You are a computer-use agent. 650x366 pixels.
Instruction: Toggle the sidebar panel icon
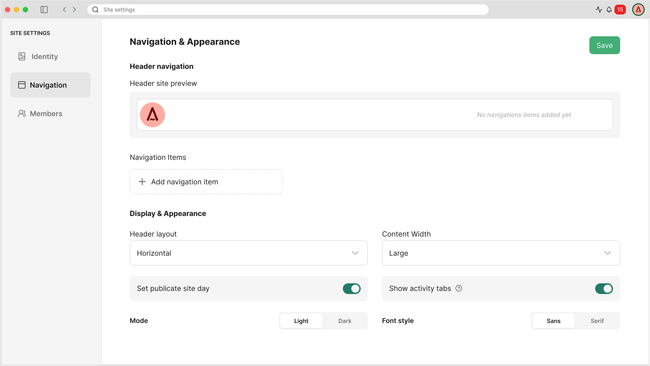(44, 10)
